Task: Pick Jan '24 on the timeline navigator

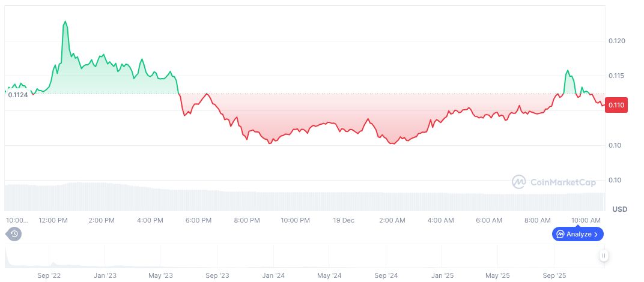Action: point(274,275)
